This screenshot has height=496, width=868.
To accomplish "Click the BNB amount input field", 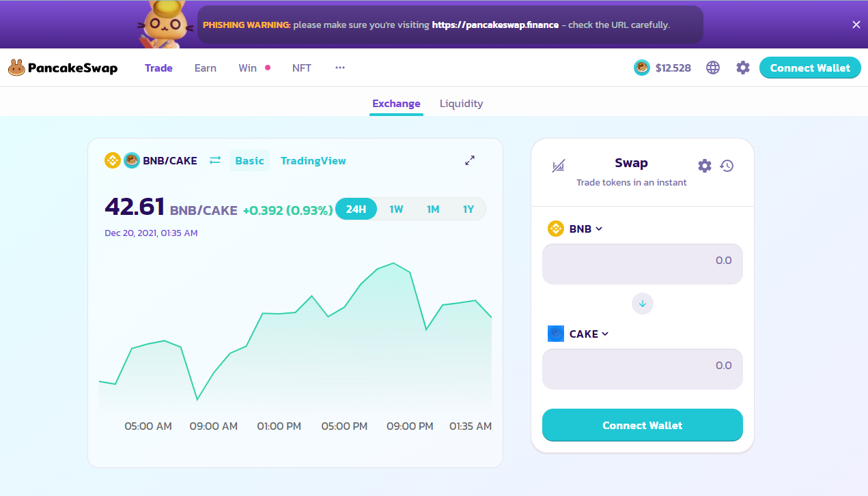I will pyautogui.click(x=643, y=264).
